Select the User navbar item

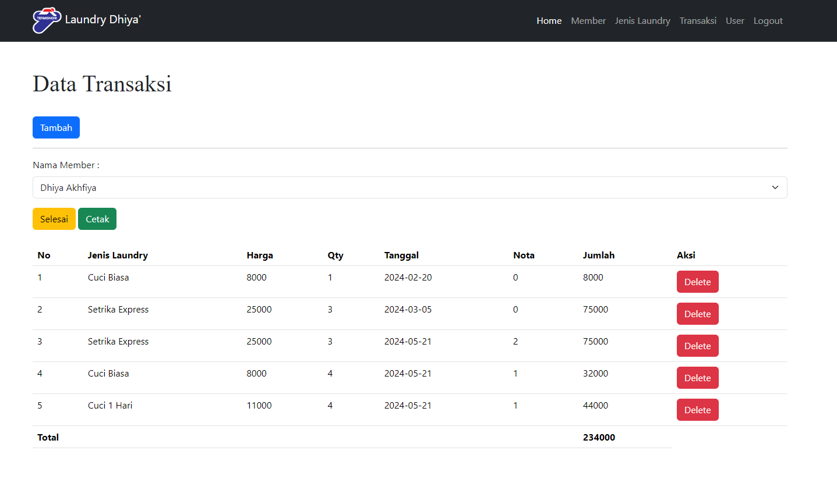pyautogui.click(x=734, y=21)
